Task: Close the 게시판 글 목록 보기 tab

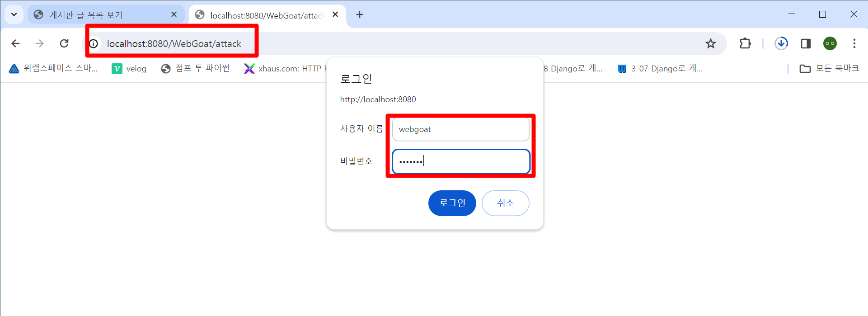Action: pyautogui.click(x=174, y=14)
